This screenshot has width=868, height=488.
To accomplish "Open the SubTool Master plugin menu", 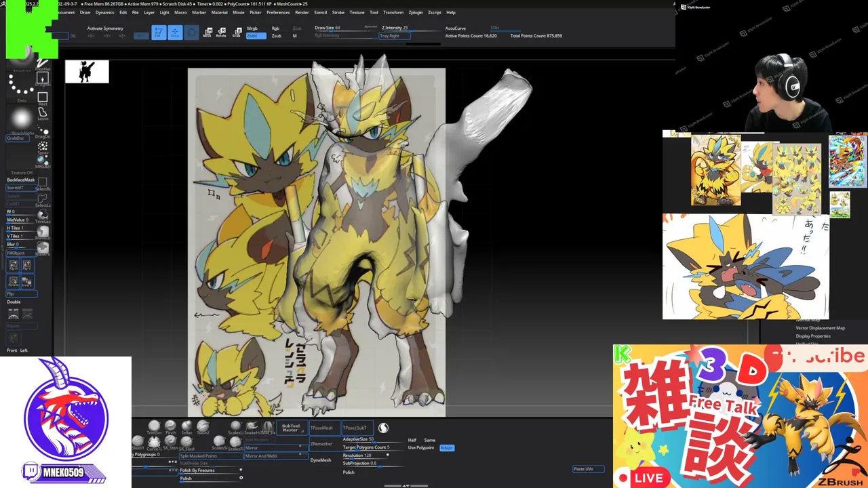I will [x=292, y=428].
